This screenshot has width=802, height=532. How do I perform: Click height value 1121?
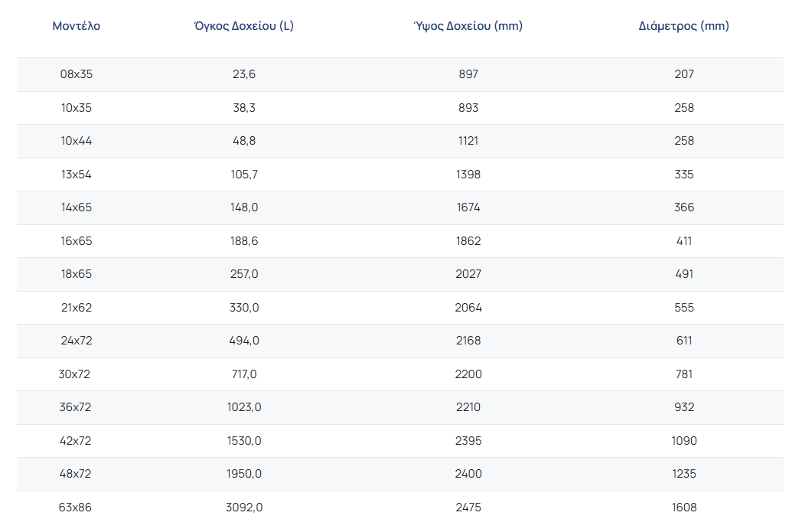(x=468, y=141)
